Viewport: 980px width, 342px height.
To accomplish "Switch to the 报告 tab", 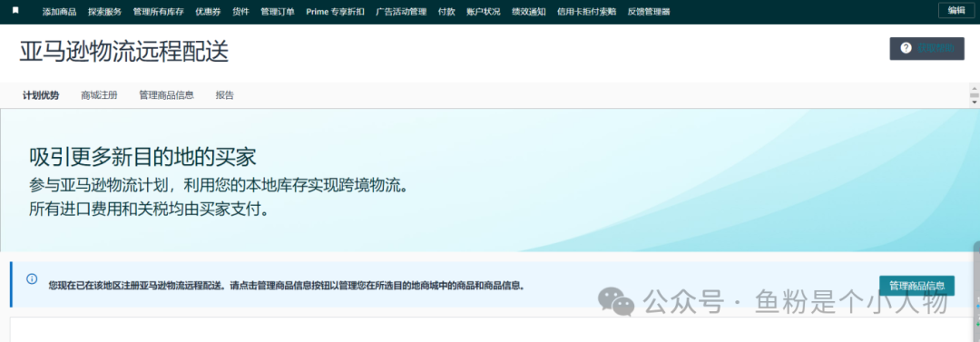I will [x=224, y=95].
